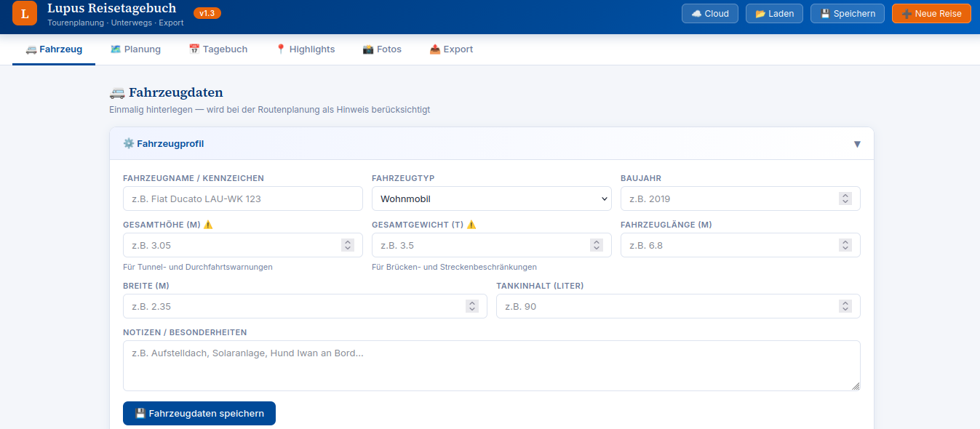The height and width of the screenshot is (429, 980).
Task: Go to the Highlights tab
Action: click(x=305, y=49)
